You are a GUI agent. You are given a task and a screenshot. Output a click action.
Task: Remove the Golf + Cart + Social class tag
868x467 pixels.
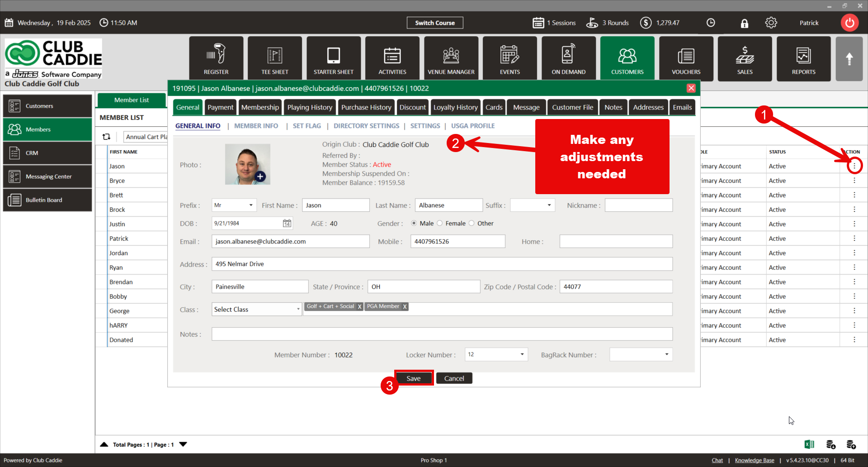[x=360, y=307]
